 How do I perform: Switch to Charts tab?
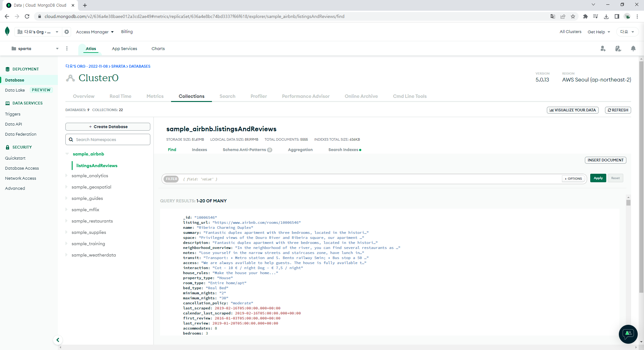tap(158, 48)
